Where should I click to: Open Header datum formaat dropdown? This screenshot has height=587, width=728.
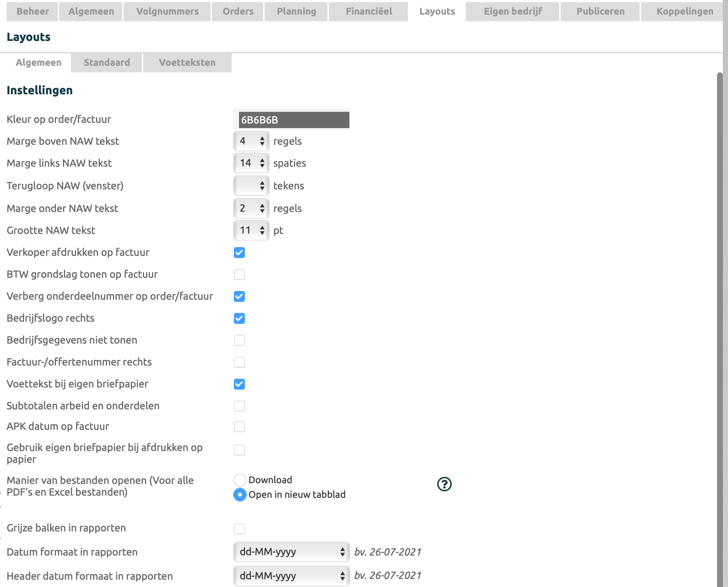[291, 576]
